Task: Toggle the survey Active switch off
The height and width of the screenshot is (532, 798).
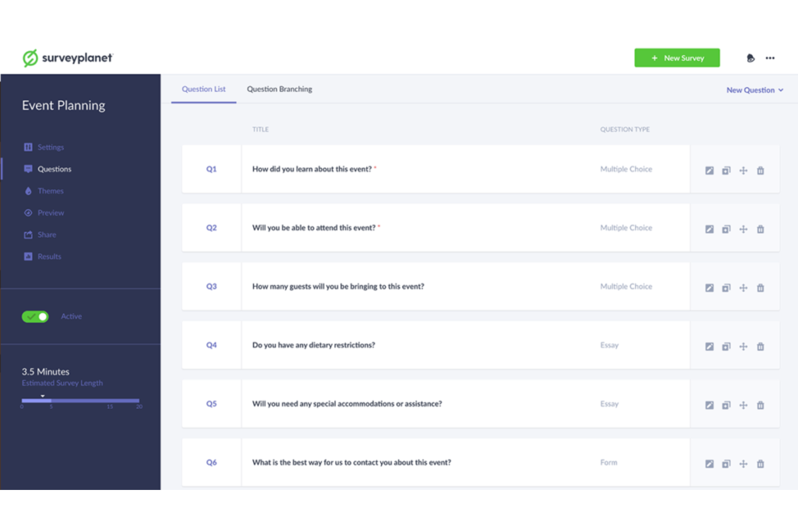Action: (x=35, y=316)
